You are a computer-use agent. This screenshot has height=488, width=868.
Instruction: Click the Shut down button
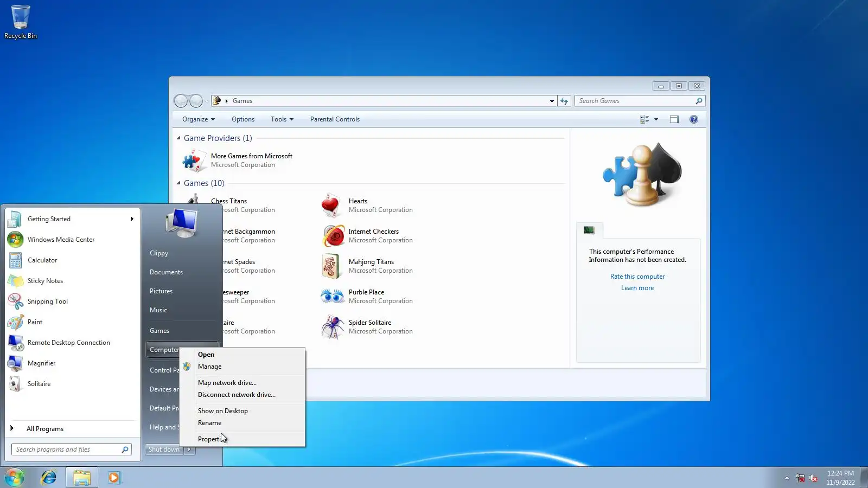(x=164, y=450)
